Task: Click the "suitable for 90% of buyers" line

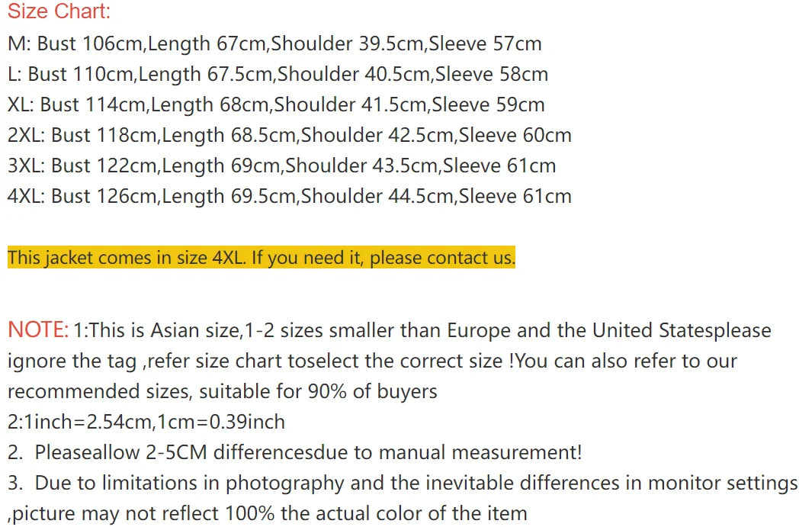Action: [223, 391]
